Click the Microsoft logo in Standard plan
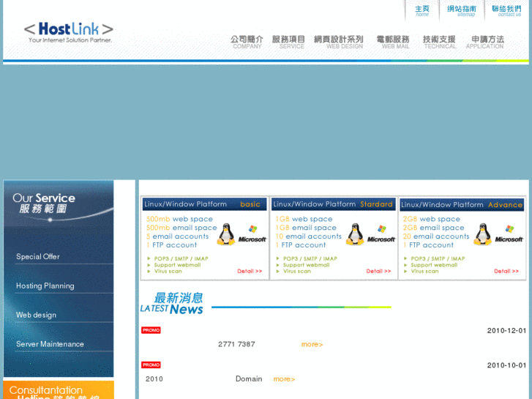This screenshot has width=532, height=399. [381, 234]
